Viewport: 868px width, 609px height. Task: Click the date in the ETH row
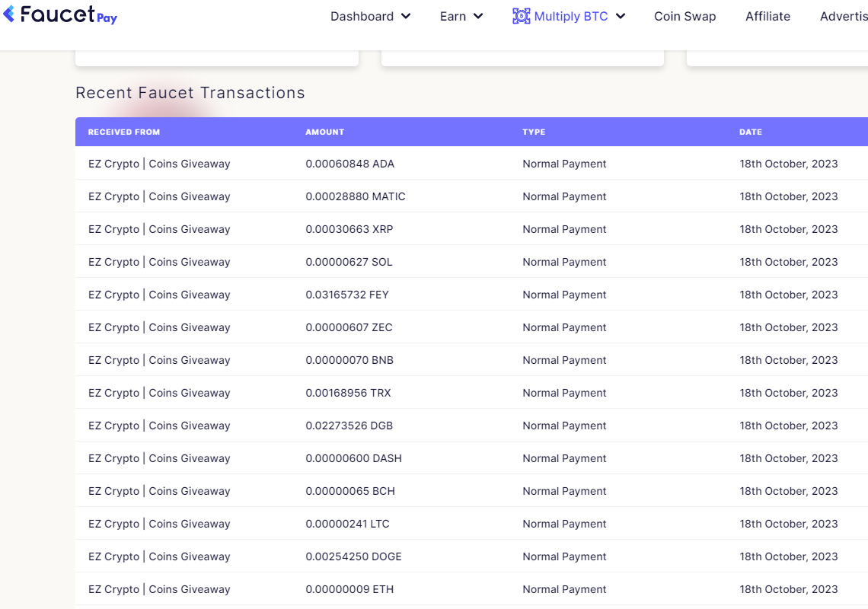[789, 588]
